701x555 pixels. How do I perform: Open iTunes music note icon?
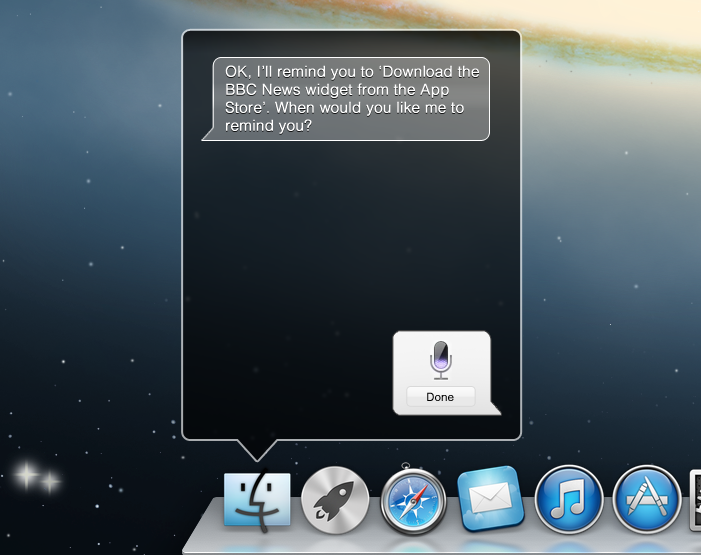click(569, 499)
